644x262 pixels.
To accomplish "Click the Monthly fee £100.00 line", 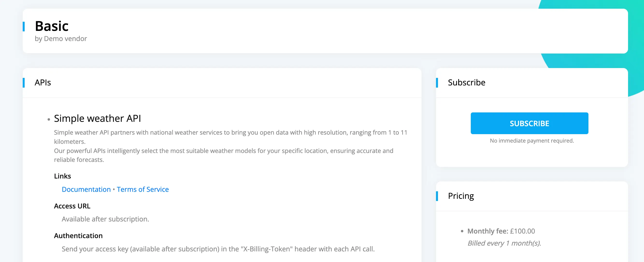I will 501,231.
